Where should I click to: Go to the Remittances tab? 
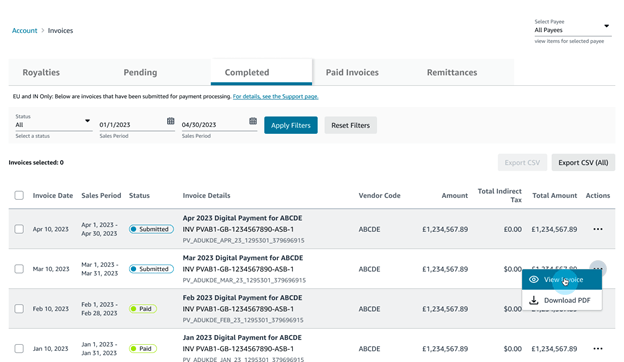coord(452,72)
